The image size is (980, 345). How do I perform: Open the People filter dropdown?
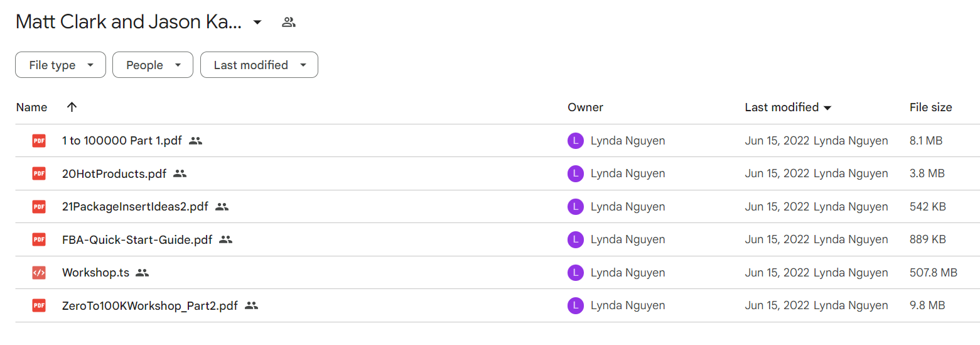point(153,65)
